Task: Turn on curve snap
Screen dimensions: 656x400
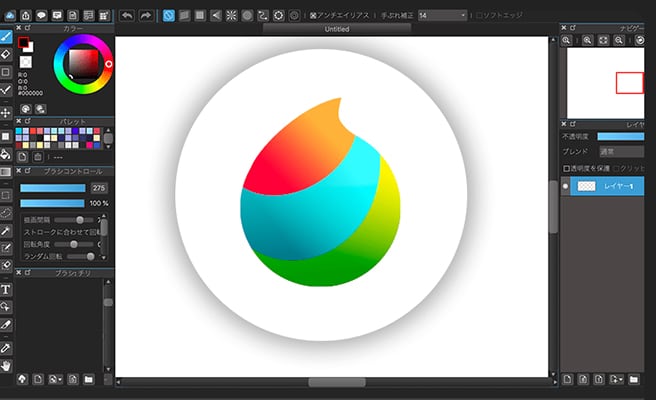Action: click(263, 16)
